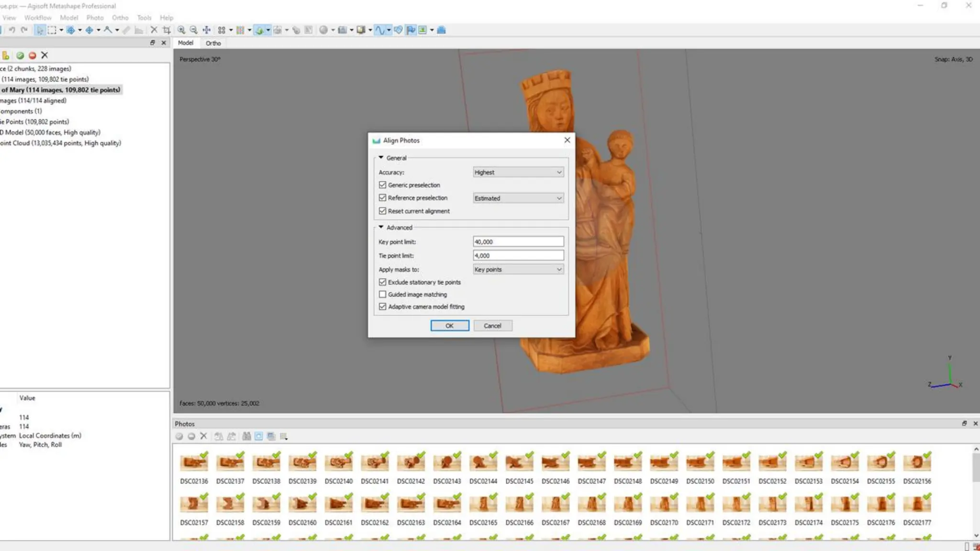The width and height of the screenshot is (980, 551).
Task: Click OK in Align Photos dialog
Action: (x=449, y=326)
